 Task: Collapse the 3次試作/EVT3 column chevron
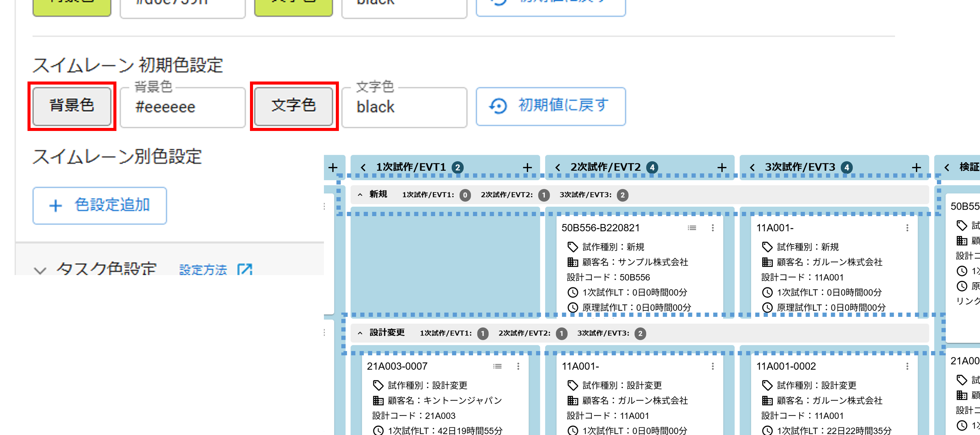(752, 168)
